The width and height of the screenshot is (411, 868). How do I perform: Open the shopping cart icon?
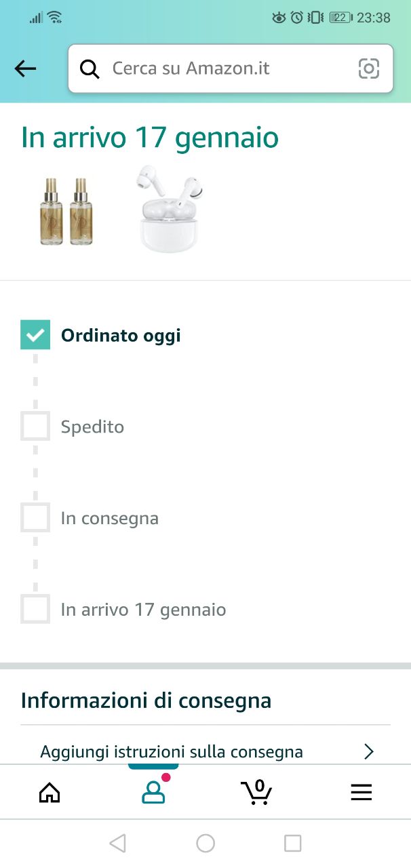256,791
